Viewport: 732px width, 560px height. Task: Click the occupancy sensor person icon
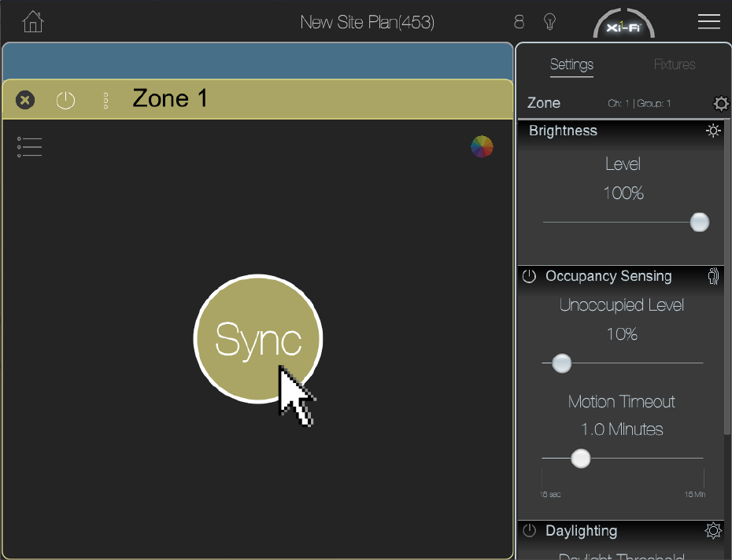(714, 276)
